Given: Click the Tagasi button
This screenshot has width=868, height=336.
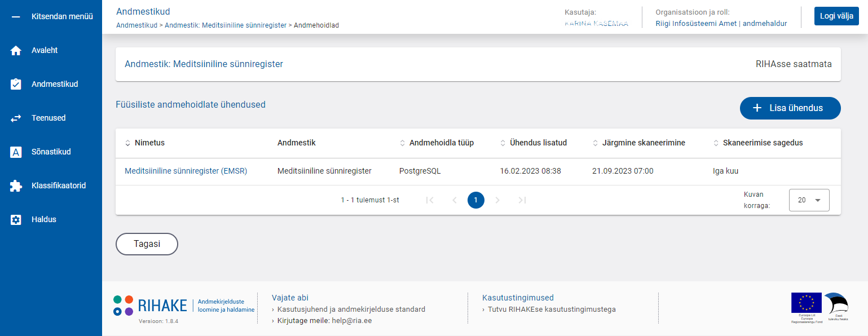Looking at the screenshot, I should [147, 244].
